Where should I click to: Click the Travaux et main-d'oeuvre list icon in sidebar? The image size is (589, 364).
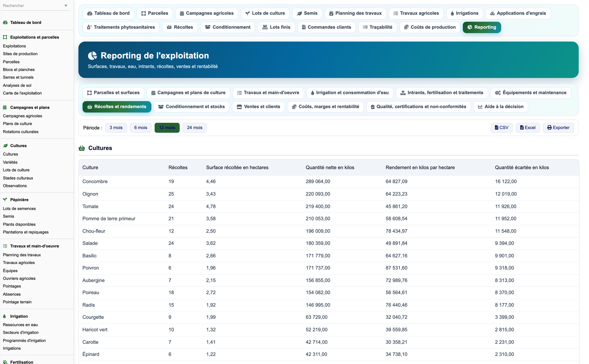tap(5, 246)
